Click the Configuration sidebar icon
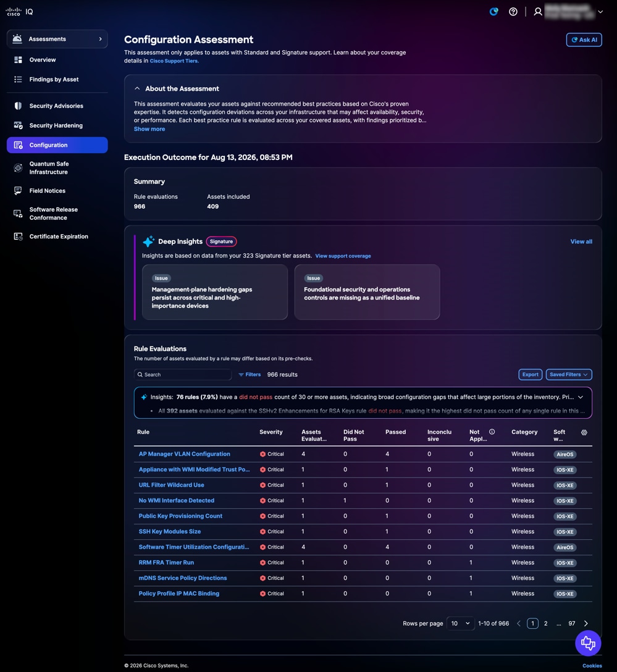 [18, 145]
